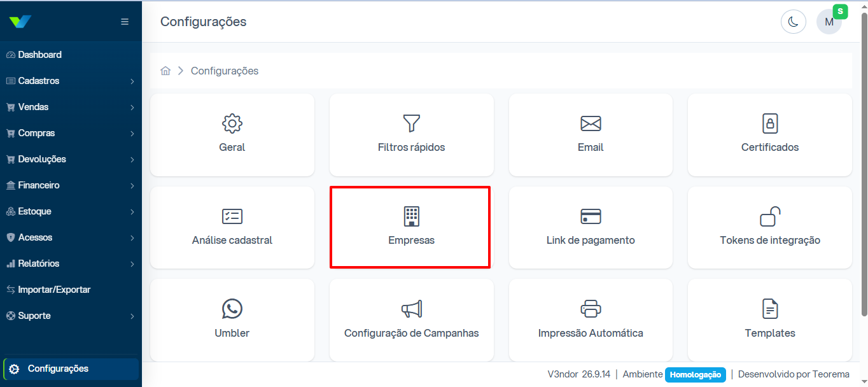Screen dimensions: 868x387
Task: Click Tokens de integração label
Action: point(770,240)
